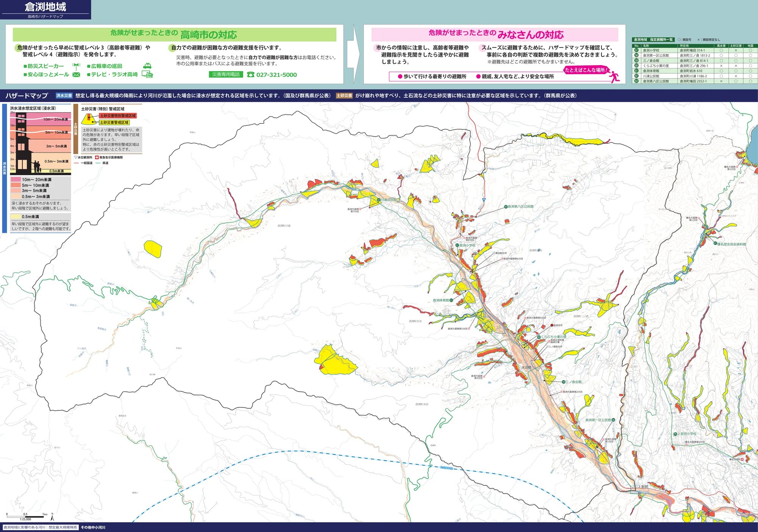This screenshot has height=532, width=758.
Task: Click the number 57 badge in shelter table
Action: point(636,50)
